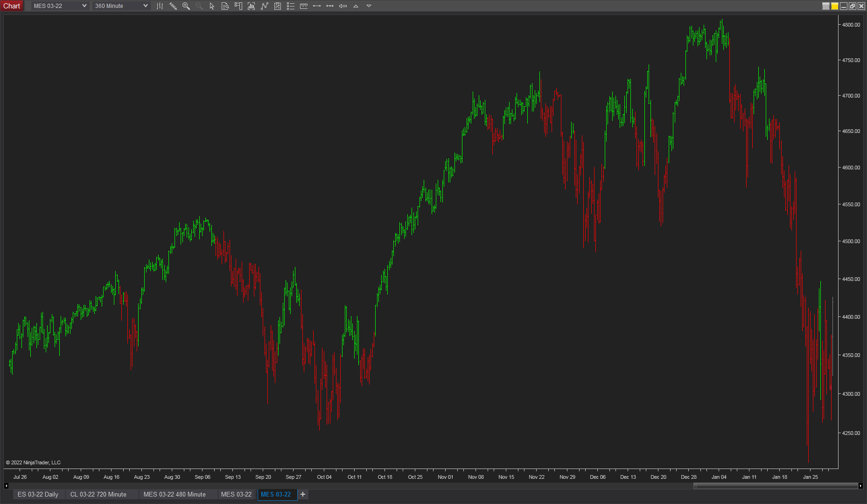Click the Oct 04 date axis label

coord(324,477)
